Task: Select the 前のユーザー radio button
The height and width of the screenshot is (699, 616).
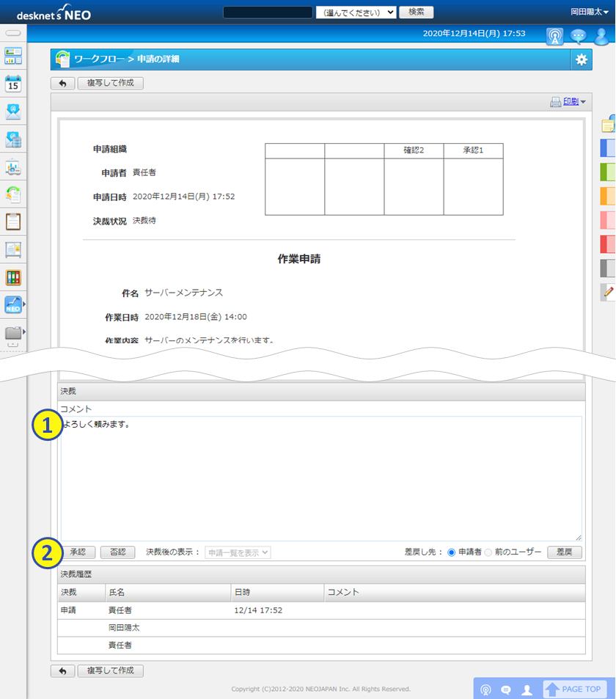Action: [488, 552]
